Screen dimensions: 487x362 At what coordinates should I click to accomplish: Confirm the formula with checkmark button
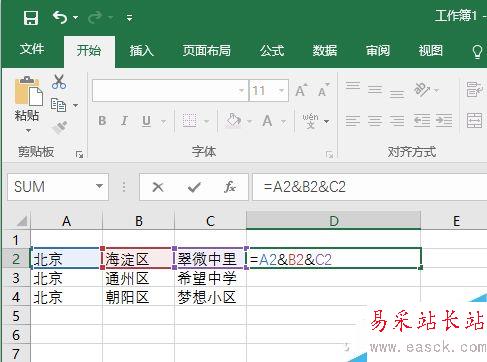[x=194, y=187]
